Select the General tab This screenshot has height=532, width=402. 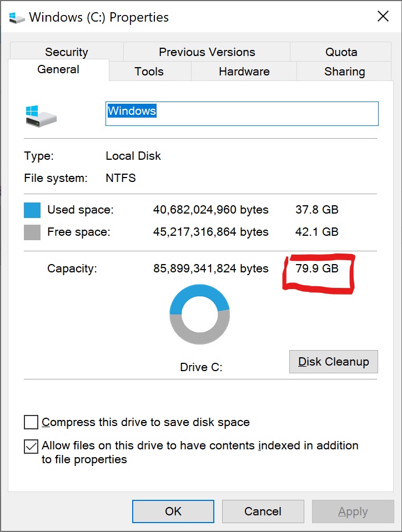58,69
